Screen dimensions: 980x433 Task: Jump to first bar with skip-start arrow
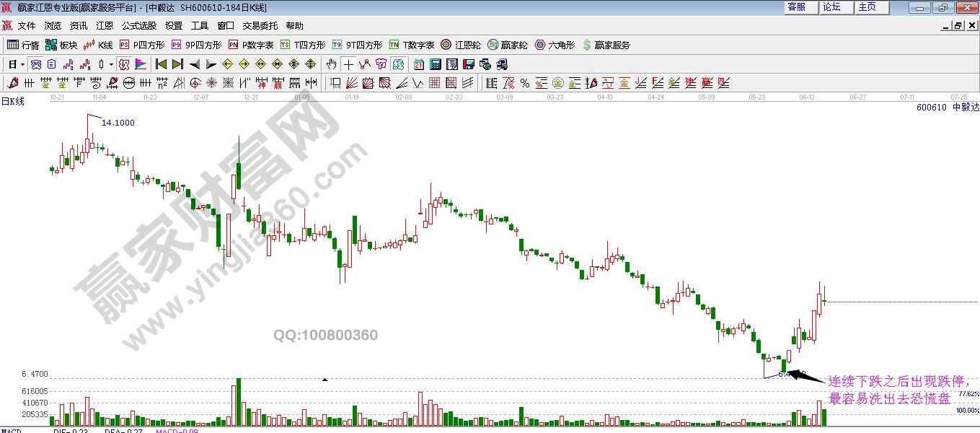(162, 64)
